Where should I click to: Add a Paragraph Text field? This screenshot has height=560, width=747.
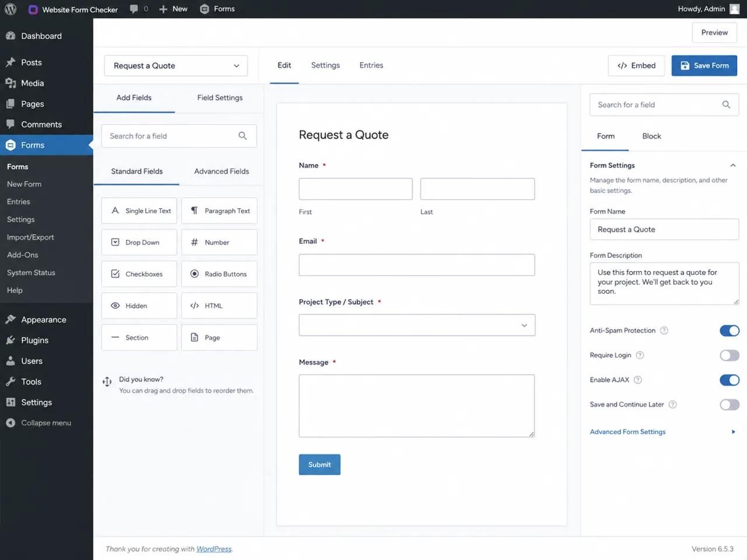219,211
